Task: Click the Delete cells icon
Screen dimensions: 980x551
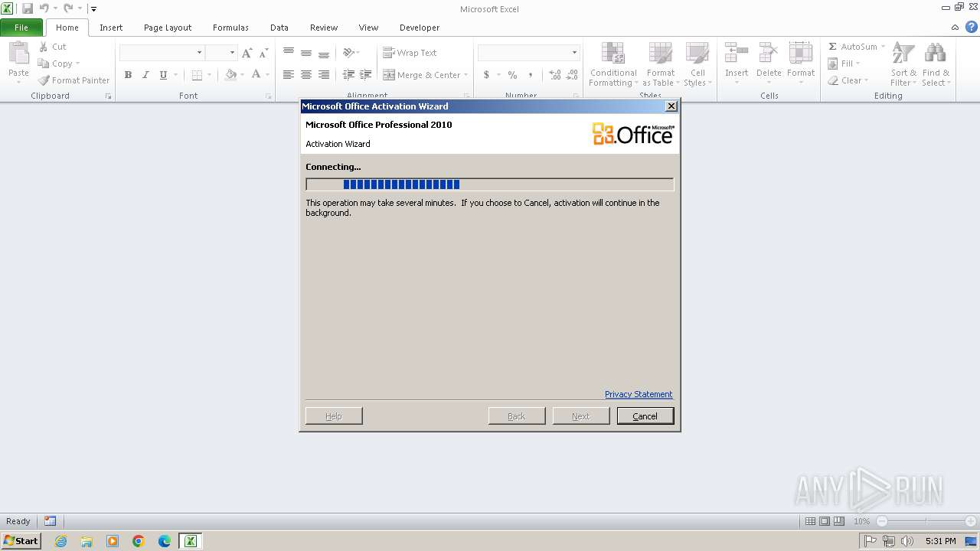Action: point(769,54)
